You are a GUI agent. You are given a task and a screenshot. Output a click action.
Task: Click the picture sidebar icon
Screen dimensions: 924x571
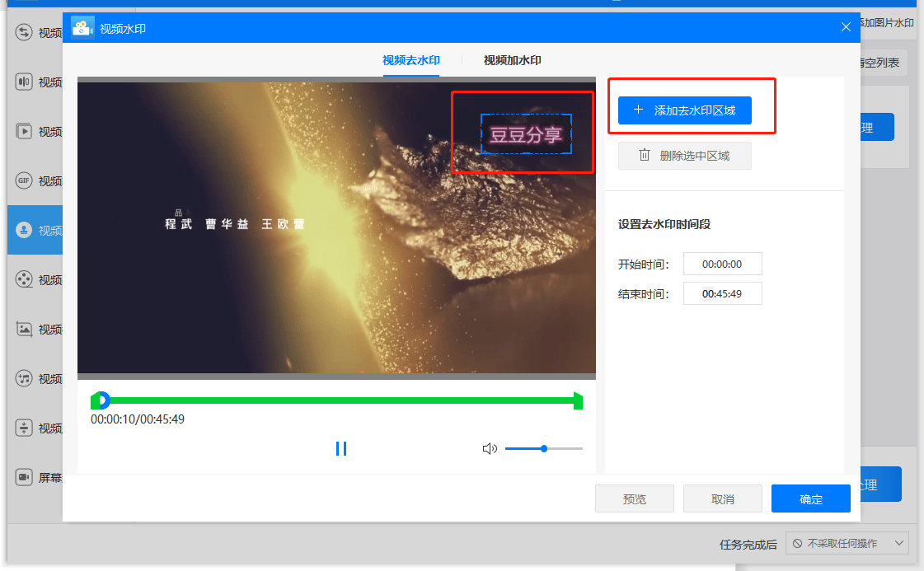click(24, 329)
